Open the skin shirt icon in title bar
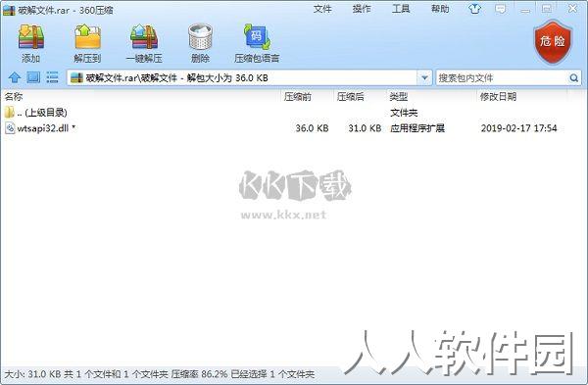 pos(474,9)
